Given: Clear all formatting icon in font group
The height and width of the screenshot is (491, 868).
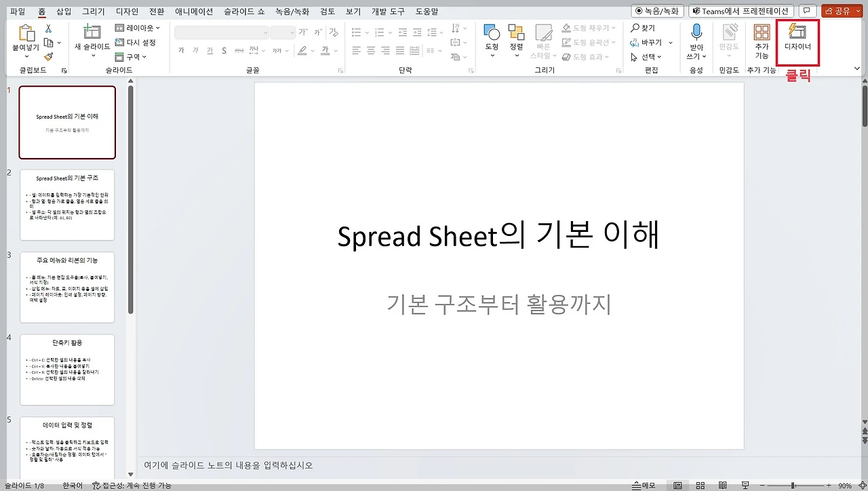Looking at the screenshot, I should coord(333,32).
